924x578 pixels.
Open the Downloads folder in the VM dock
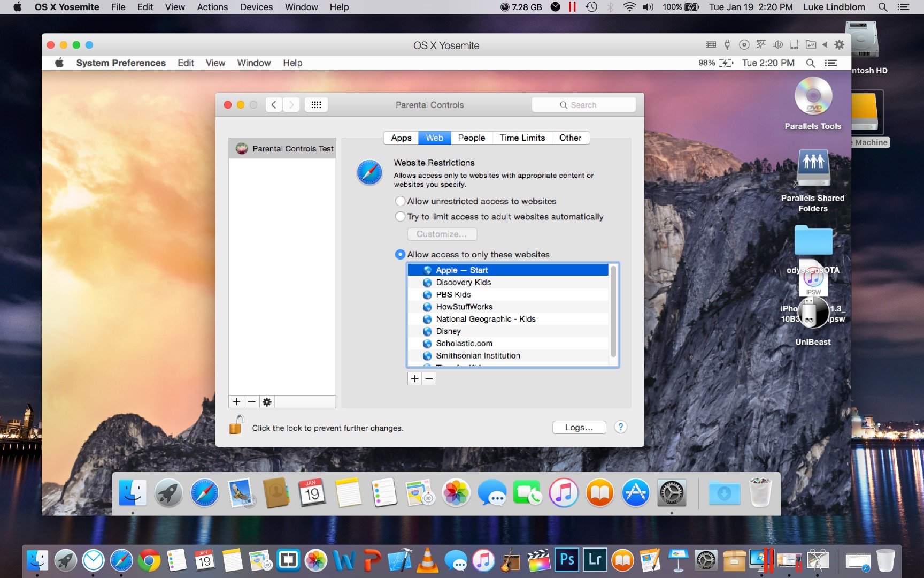(725, 493)
